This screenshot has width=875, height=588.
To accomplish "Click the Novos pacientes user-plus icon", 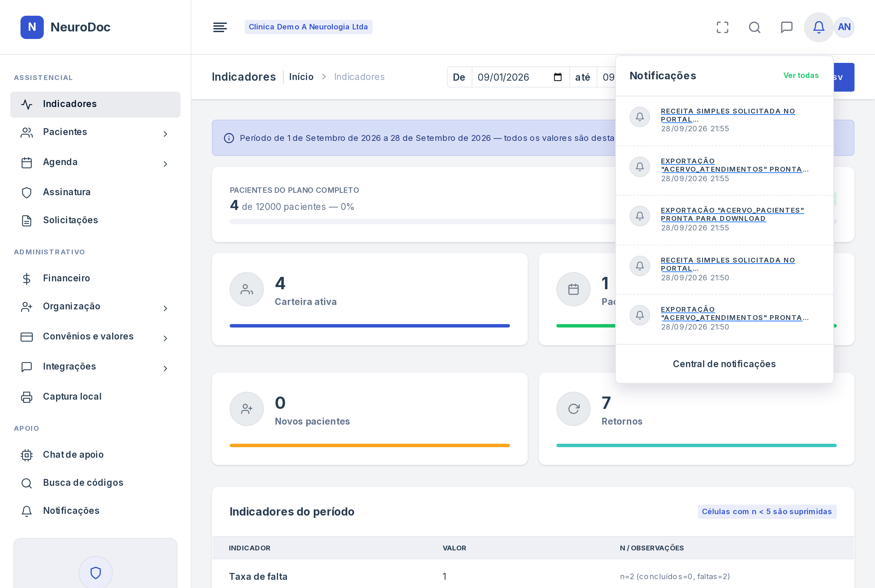I will [x=247, y=409].
